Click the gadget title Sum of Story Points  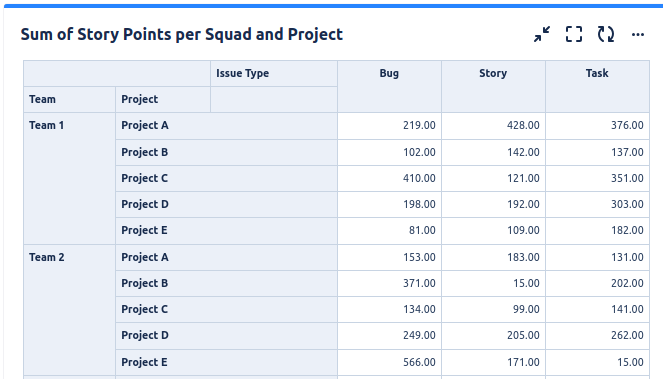point(181,34)
